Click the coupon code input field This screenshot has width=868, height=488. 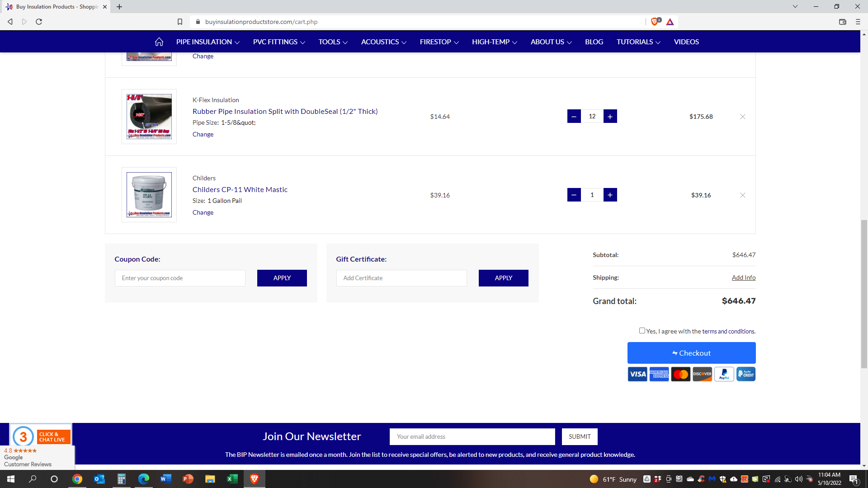(x=180, y=278)
